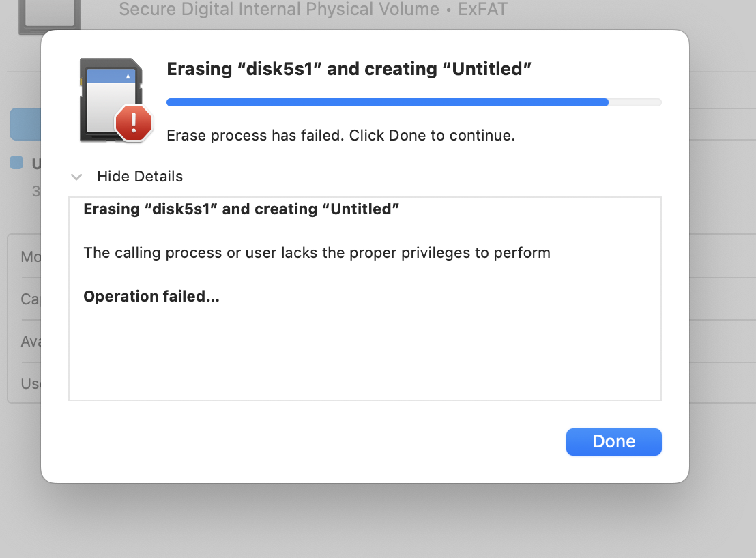Click the "Operation failed…" log line
Image resolution: width=756 pixels, height=558 pixels.
(151, 296)
